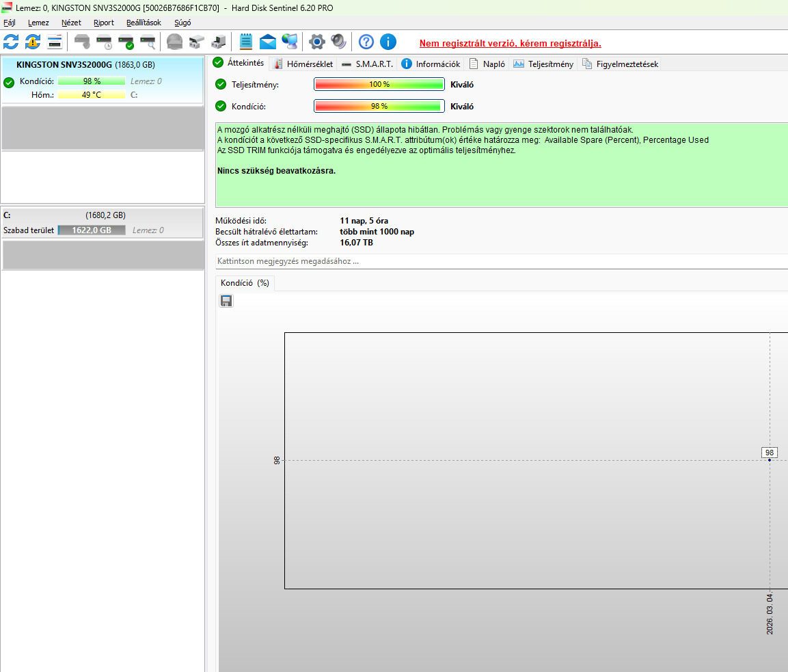Open the blue notepad report icon
The height and width of the screenshot is (672, 788).
tap(246, 42)
